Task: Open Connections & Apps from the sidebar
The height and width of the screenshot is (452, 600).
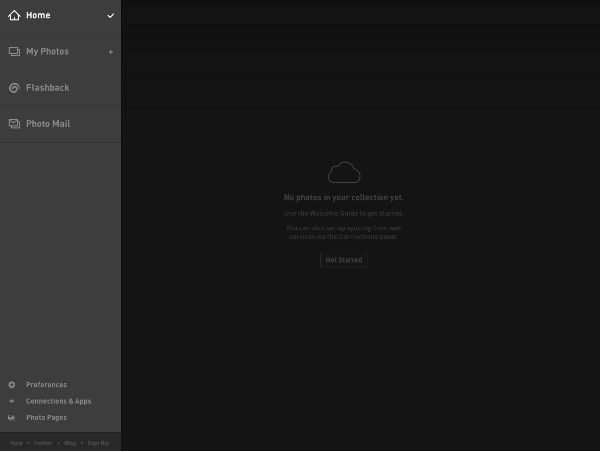Action: (x=59, y=401)
